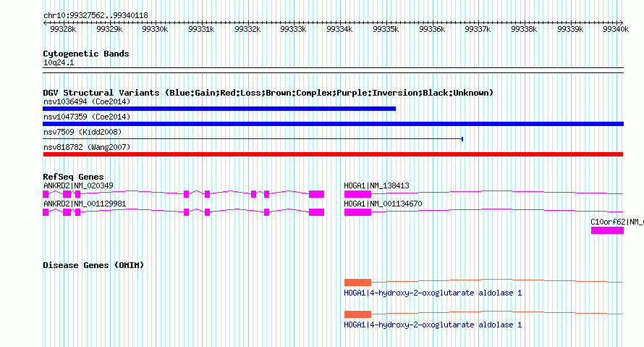Click the 99337k ruler tick label
Screen dimensions: 644x347
478,29
